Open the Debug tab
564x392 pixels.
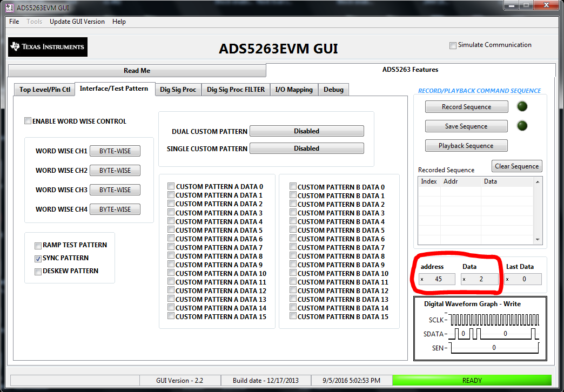[333, 90]
